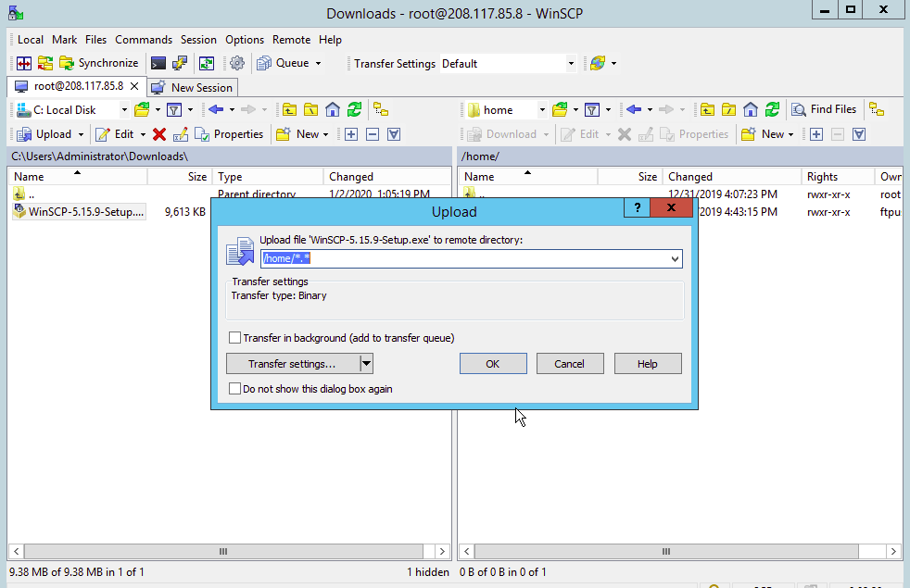The image size is (910, 588).
Task: Click local panel horizontal scrollbar
Action: [x=222, y=552]
